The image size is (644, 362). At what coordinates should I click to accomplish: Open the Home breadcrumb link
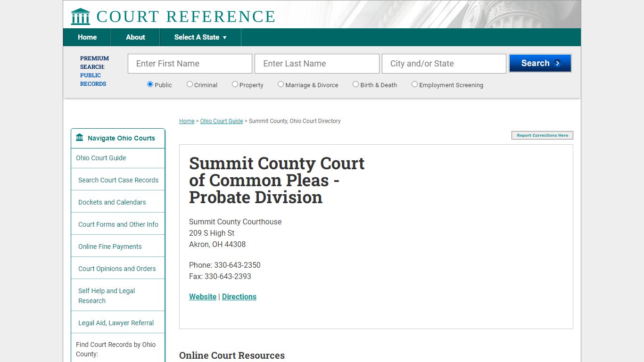tap(187, 121)
